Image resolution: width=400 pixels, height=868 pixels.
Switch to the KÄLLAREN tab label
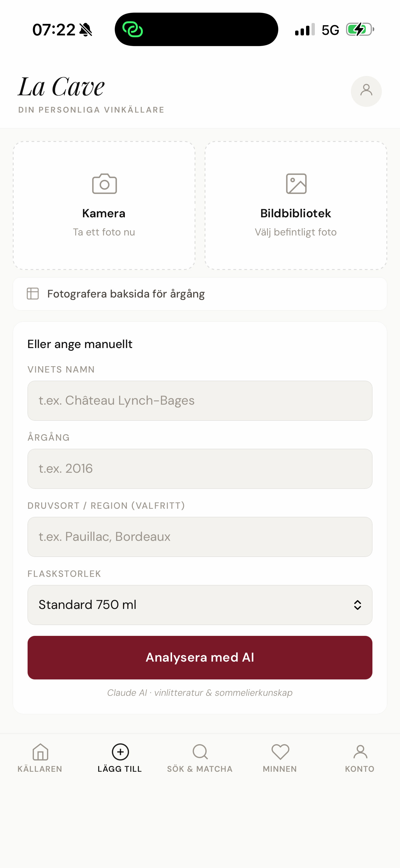(40, 769)
